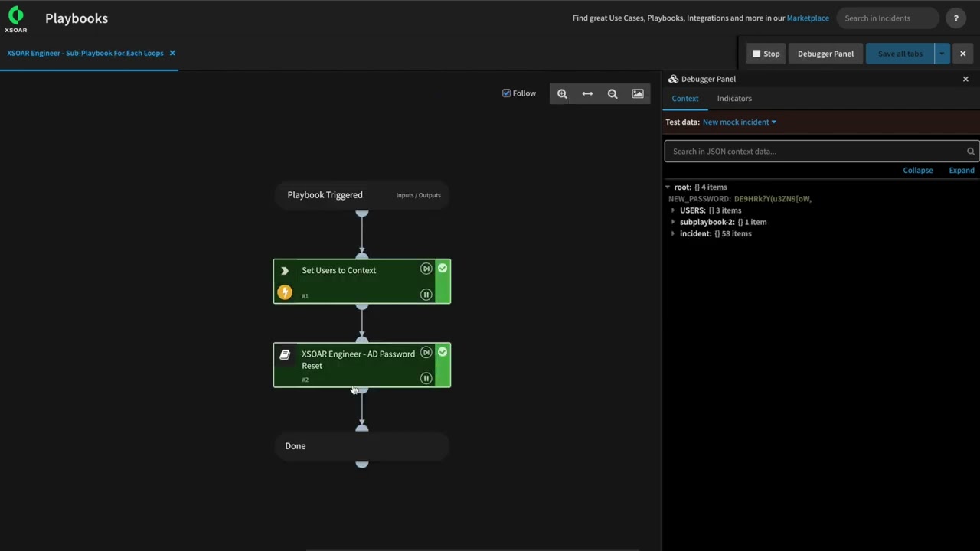Click the NEW_PASSWORD context value

pos(773,199)
